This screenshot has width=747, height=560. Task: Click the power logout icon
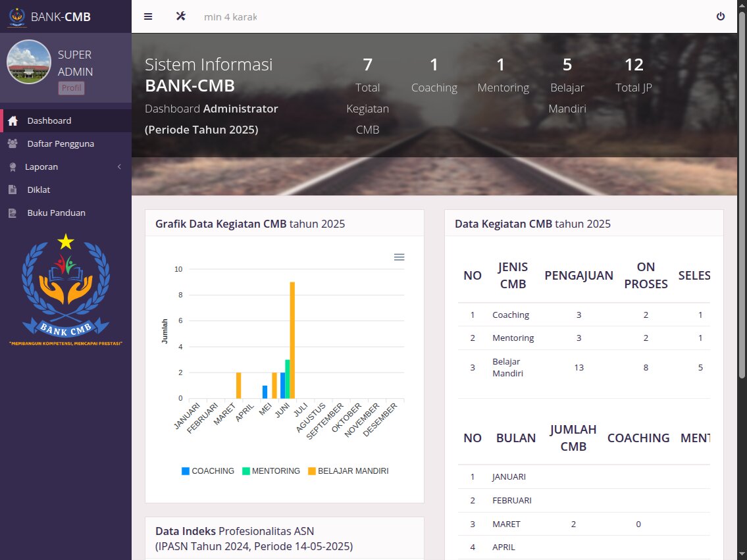(x=721, y=16)
